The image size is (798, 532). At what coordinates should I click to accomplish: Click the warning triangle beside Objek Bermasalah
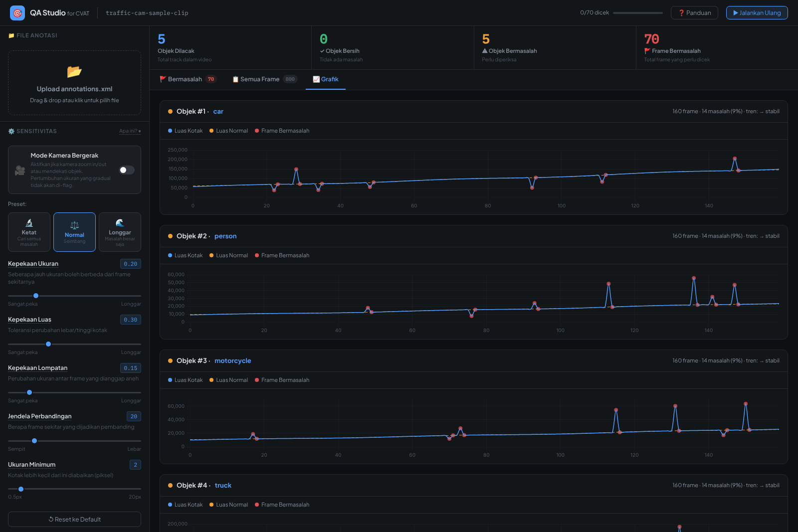[485, 51]
